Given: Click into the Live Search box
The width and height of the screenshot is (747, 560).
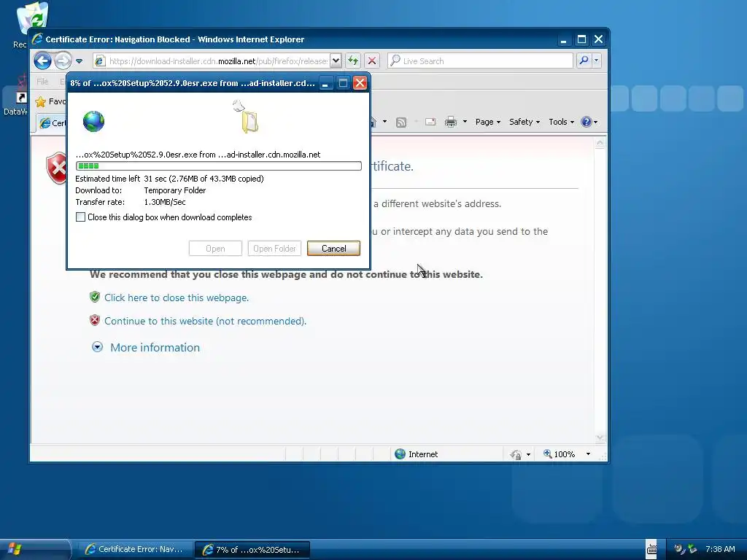Looking at the screenshot, I should [x=480, y=61].
